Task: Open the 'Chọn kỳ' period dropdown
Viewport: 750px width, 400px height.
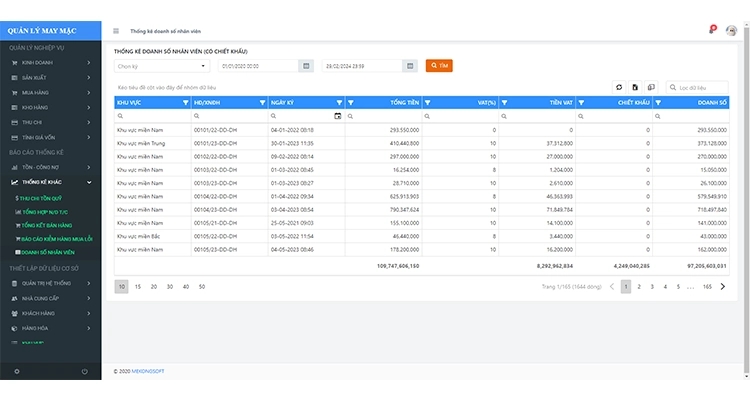Action: (161, 66)
